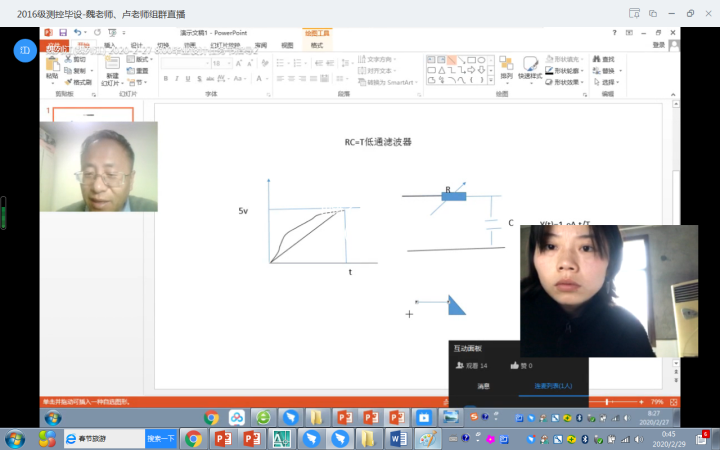Toggle Italic formatting in font group
The image size is (720, 450).
click(176, 78)
